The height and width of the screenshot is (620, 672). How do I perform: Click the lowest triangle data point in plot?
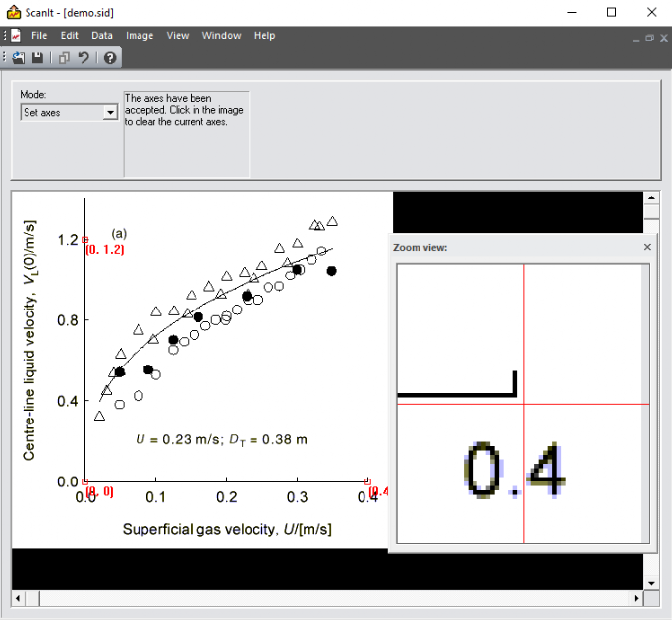click(99, 416)
